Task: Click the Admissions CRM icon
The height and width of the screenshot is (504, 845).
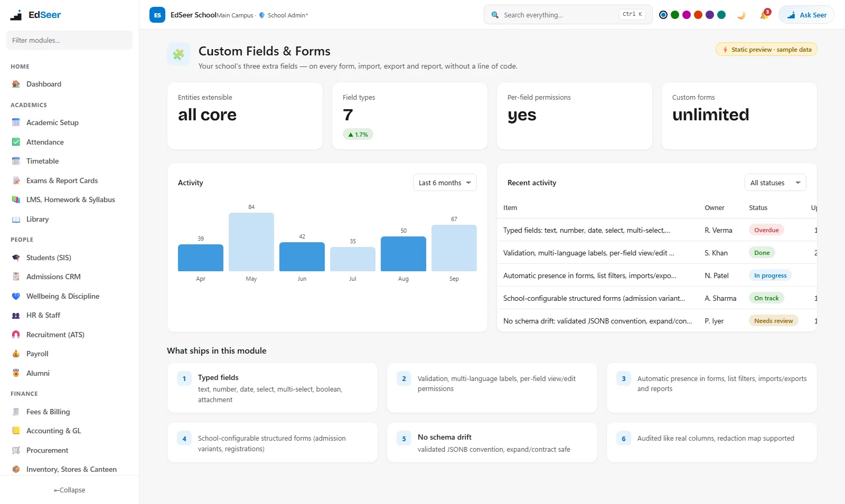Action: (16, 277)
